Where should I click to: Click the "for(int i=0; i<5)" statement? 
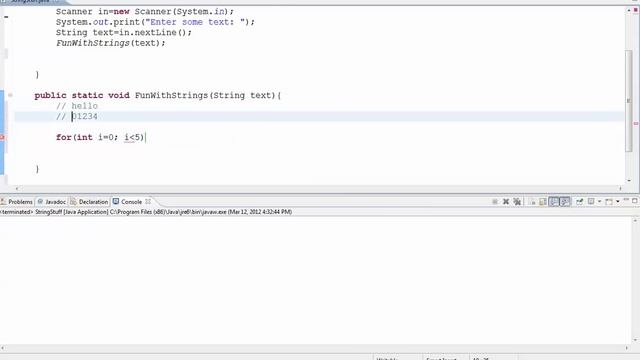click(100, 138)
